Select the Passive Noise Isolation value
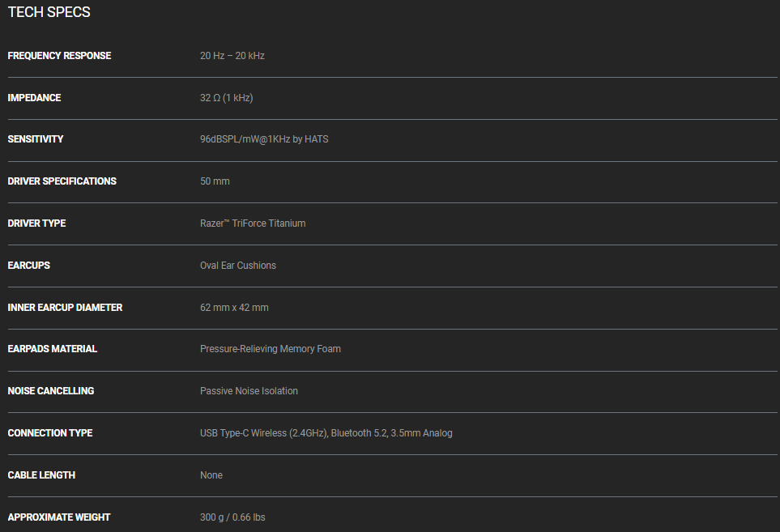 pyautogui.click(x=249, y=391)
